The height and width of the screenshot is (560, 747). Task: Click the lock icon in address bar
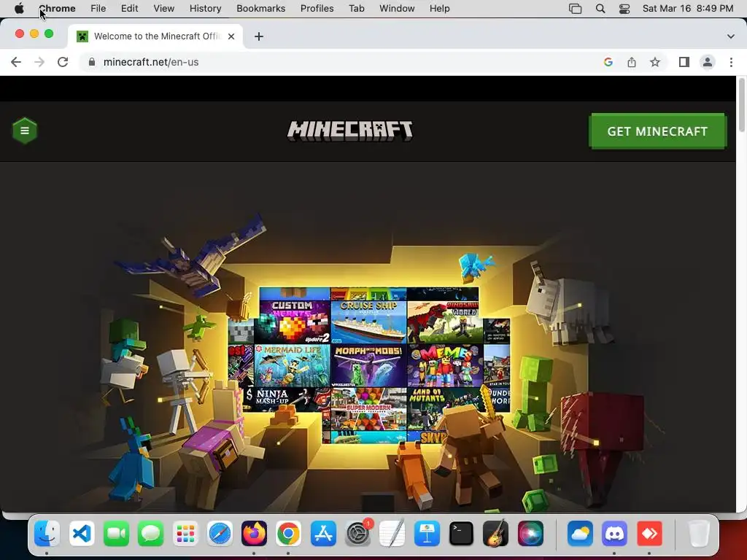[x=92, y=62]
